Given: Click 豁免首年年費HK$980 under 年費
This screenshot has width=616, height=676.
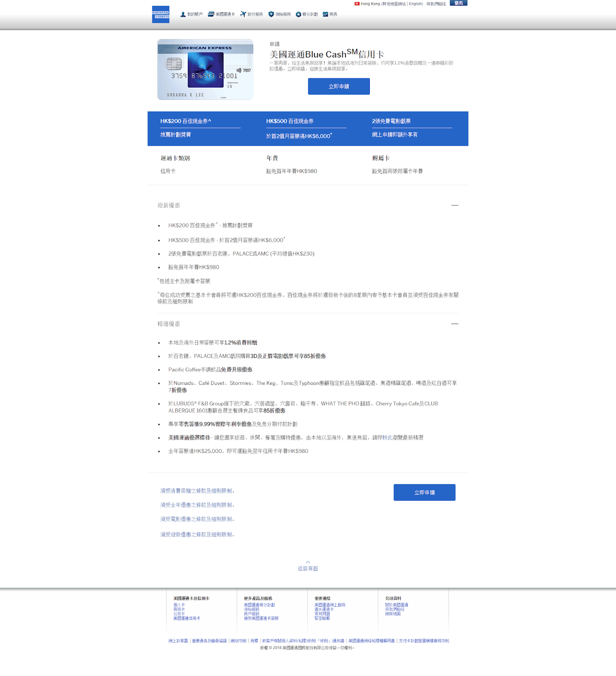Looking at the screenshot, I should pos(291,171).
